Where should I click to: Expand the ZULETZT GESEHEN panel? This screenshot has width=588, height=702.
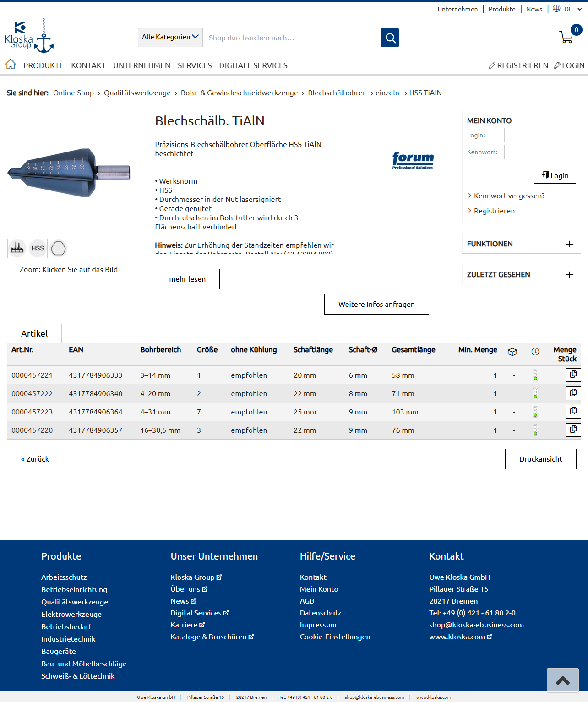(x=569, y=275)
